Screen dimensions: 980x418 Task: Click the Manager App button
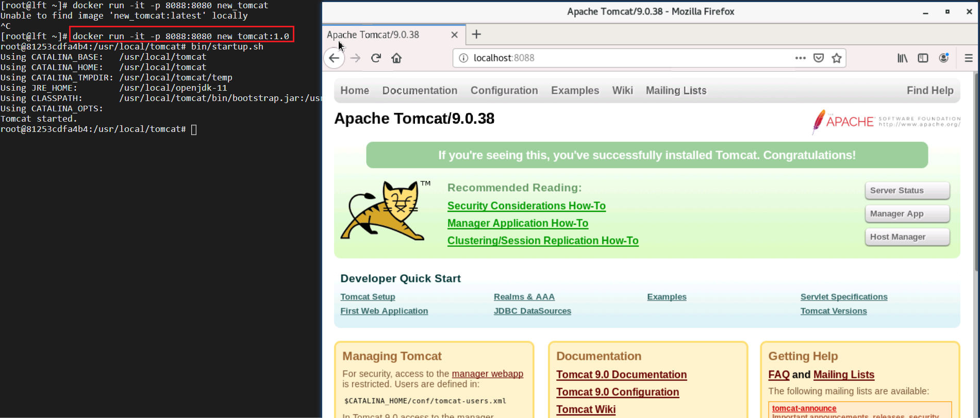tap(907, 213)
